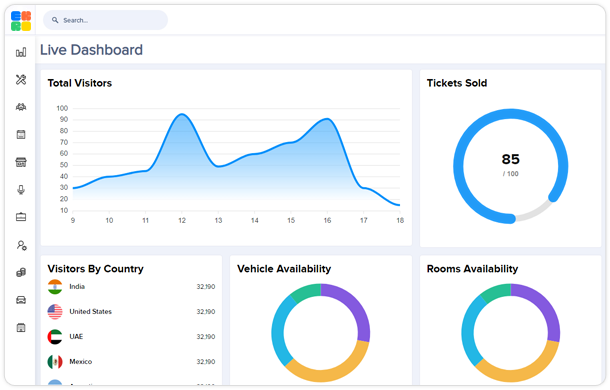Click the Total Visitors card heading

80,83
